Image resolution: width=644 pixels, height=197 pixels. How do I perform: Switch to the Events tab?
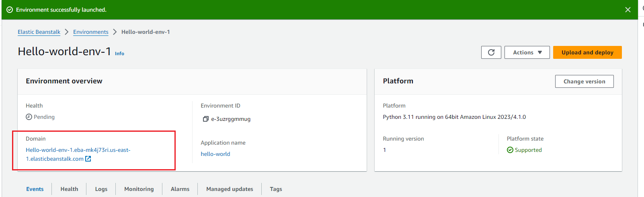tap(35, 189)
